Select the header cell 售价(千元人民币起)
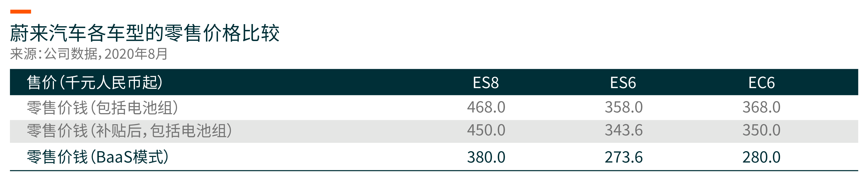The height and width of the screenshot is (182, 868). coord(95,82)
